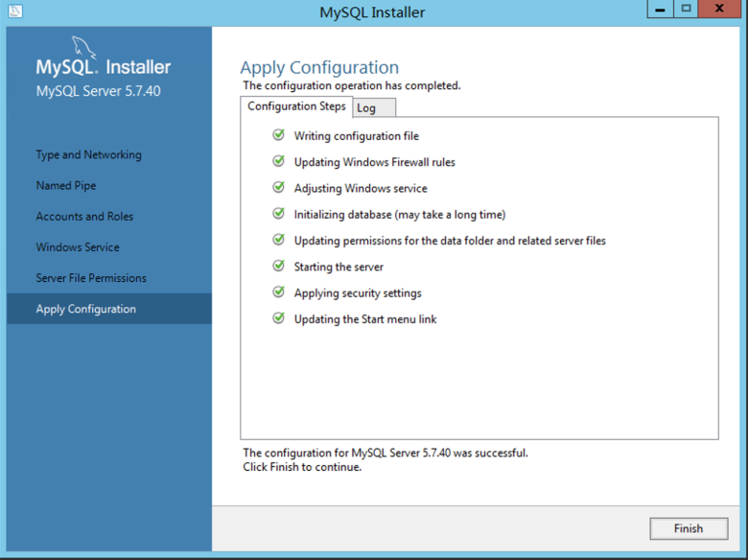
Task: Click the Starting the server step text
Action: pos(339,267)
